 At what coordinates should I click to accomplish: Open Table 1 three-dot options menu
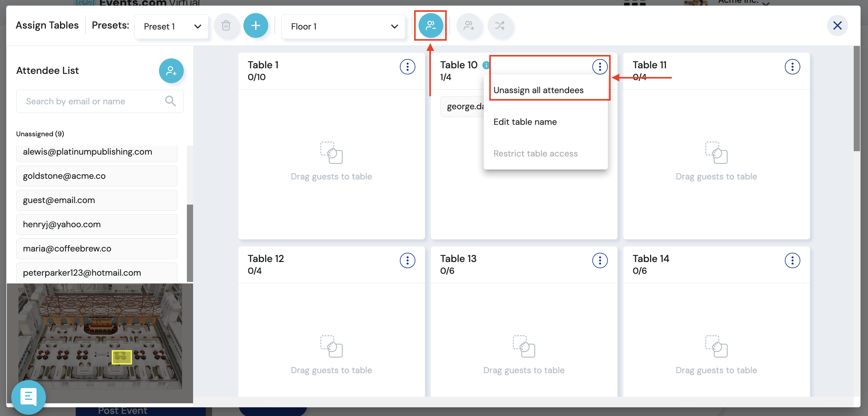point(407,67)
